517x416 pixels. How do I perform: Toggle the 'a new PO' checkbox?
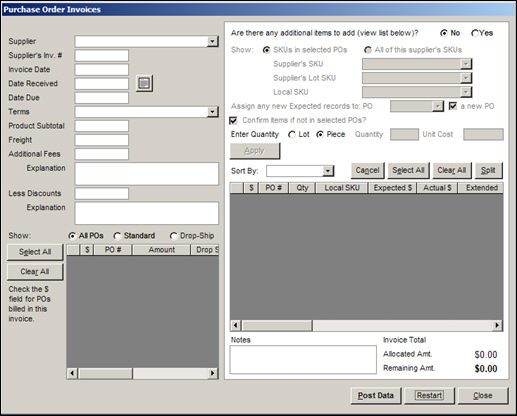[453, 106]
